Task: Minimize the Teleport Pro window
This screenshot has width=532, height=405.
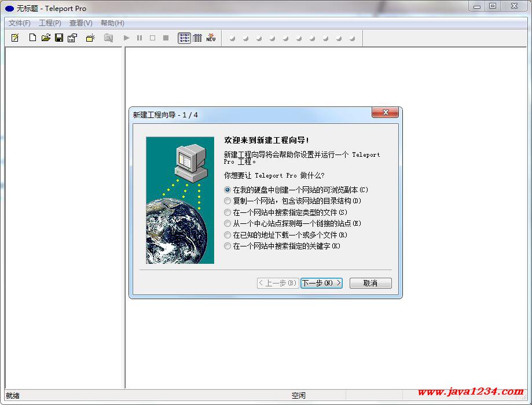Action: 477,6
